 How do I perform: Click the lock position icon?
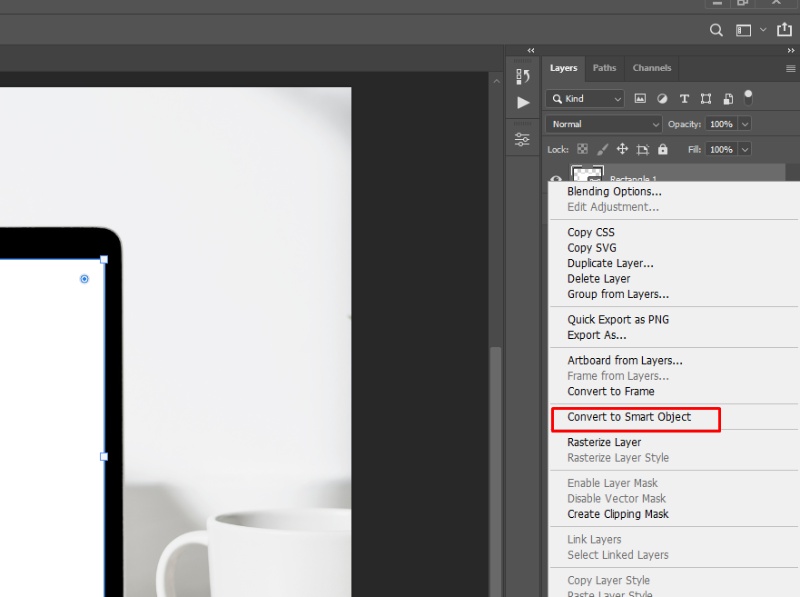(x=623, y=149)
